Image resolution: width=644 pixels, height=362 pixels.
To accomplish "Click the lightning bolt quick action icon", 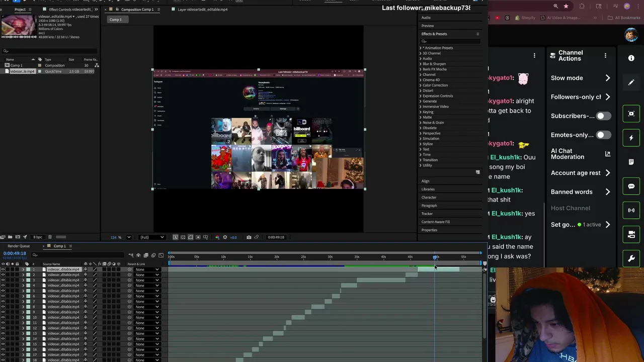I will click(x=631, y=138).
